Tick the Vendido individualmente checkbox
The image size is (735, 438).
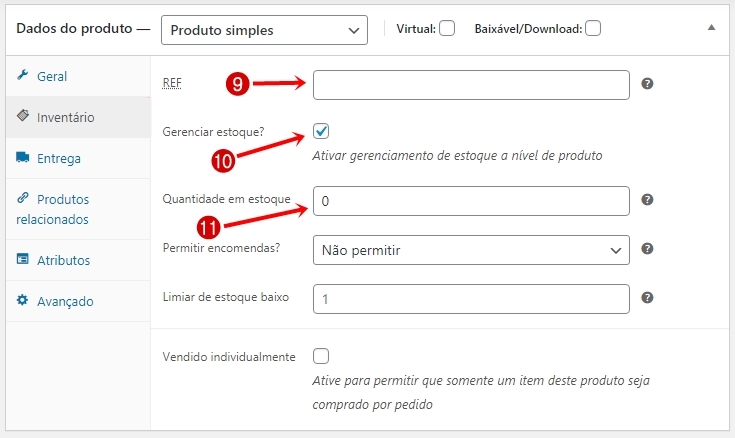coord(321,356)
